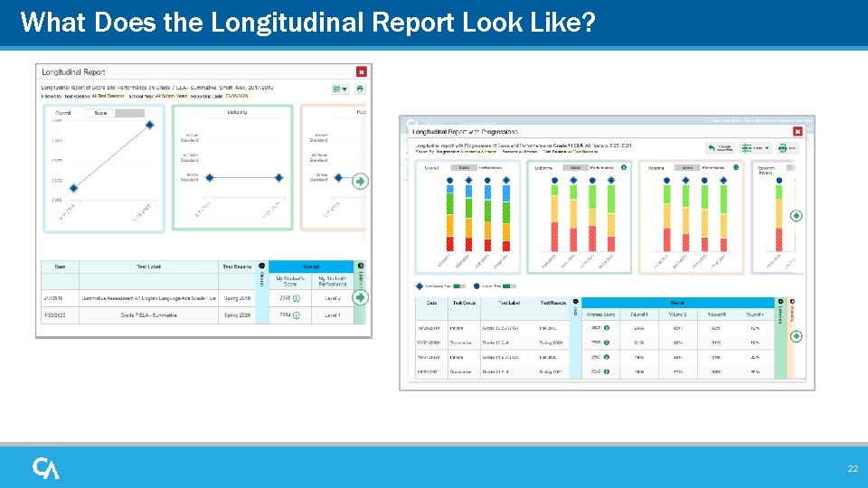Click the left Listening line chart data point
The image size is (868, 488).
point(209,178)
